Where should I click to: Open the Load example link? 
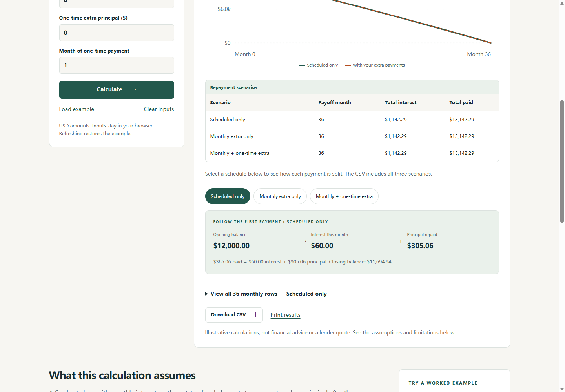77,109
